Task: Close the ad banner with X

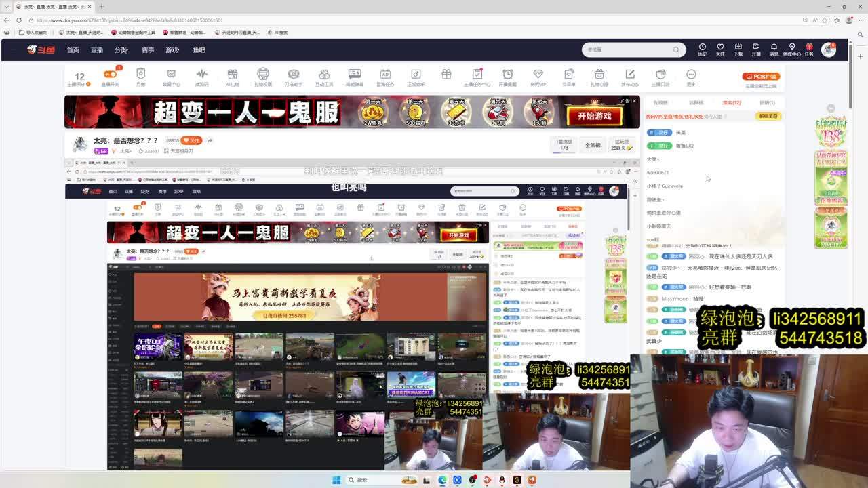Action: tap(634, 101)
